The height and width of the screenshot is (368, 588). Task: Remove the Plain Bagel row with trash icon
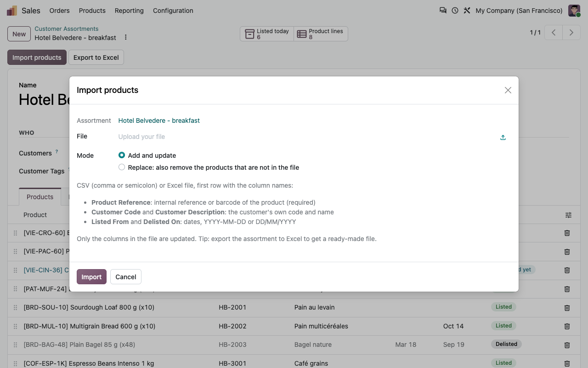point(567,345)
